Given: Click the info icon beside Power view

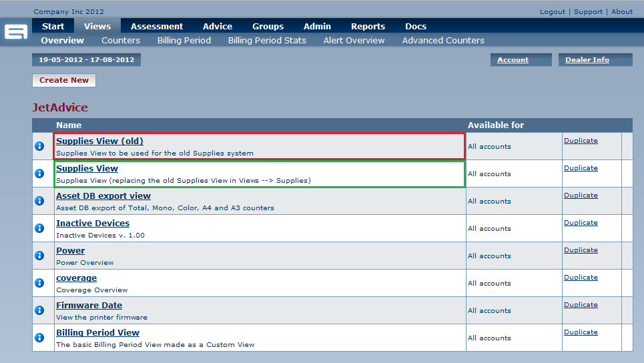Looking at the screenshot, I should [39, 256].
